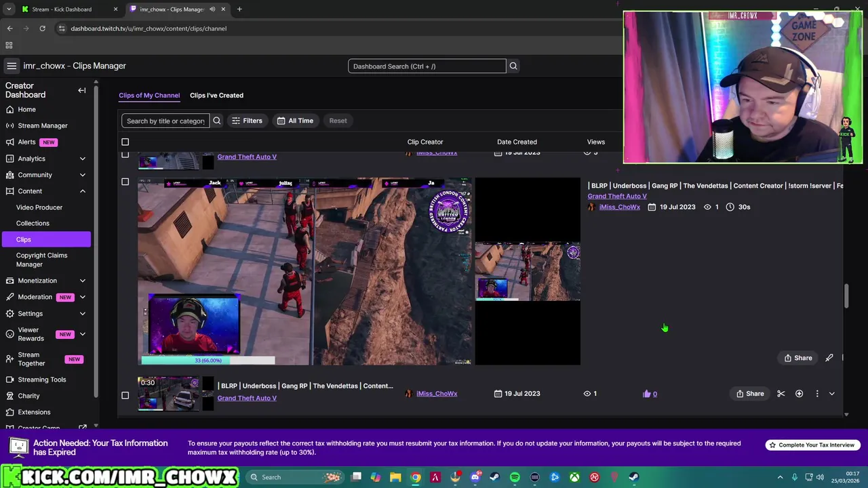Select checkbox of the partly hidden top clip
Viewport: 868px width, 488px height.
click(x=125, y=155)
